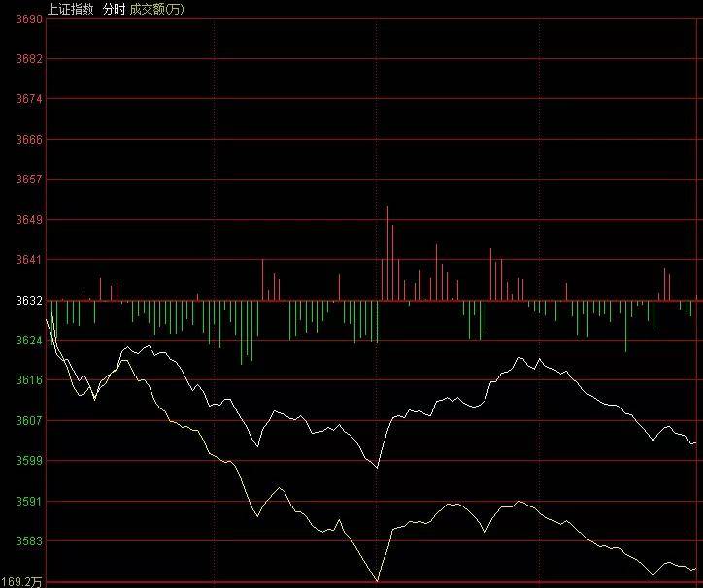Viewport: 703px width, 588px height.
Task: Click the green 3607 axis label
Action: click(29, 420)
